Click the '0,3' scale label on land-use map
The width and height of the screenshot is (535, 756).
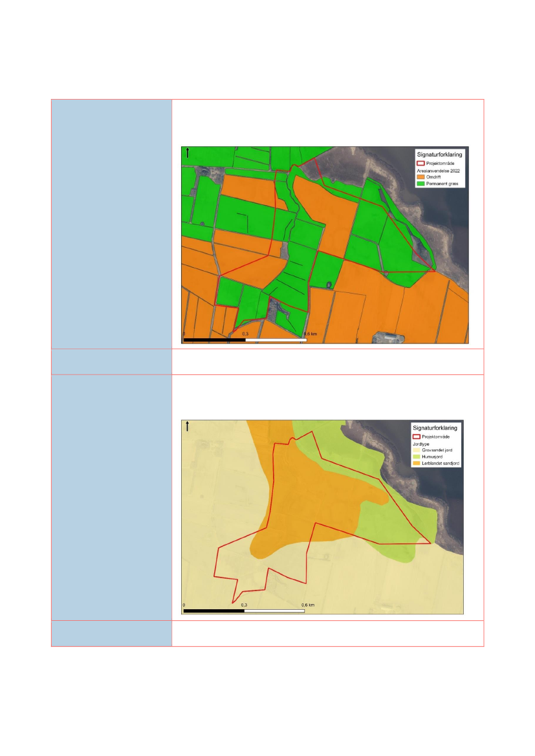(246, 334)
